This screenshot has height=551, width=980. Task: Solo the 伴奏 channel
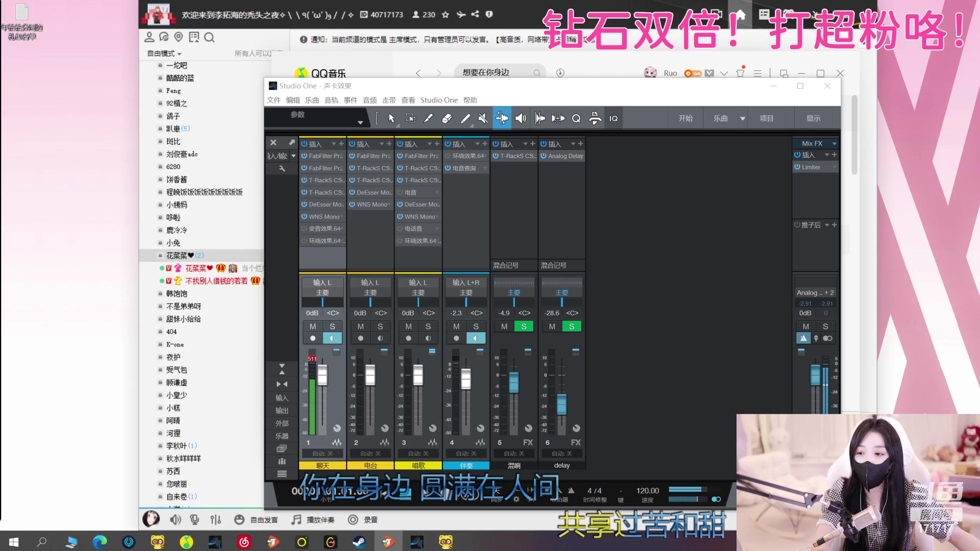point(476,326)
